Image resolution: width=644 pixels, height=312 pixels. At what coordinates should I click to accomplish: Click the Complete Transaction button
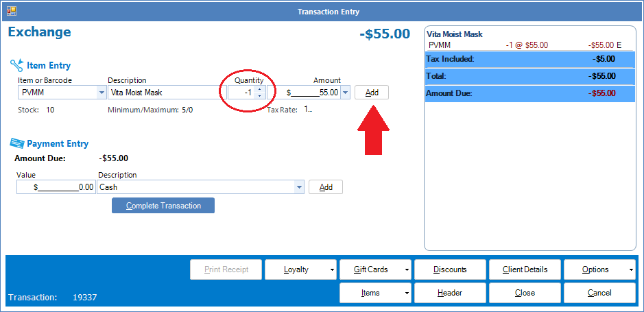point(163,206)
